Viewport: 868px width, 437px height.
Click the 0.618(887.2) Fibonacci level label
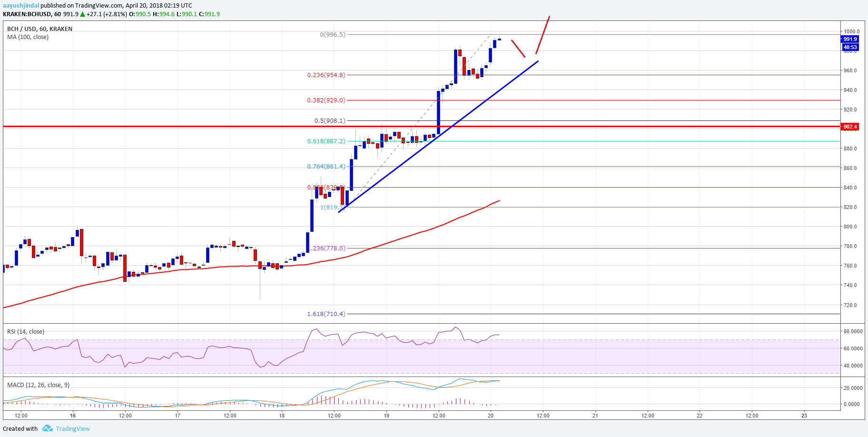point(326,141)
